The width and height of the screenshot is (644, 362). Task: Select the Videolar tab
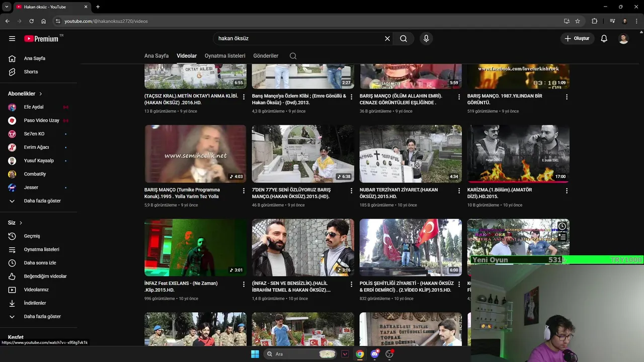click(x=187, y=56)
